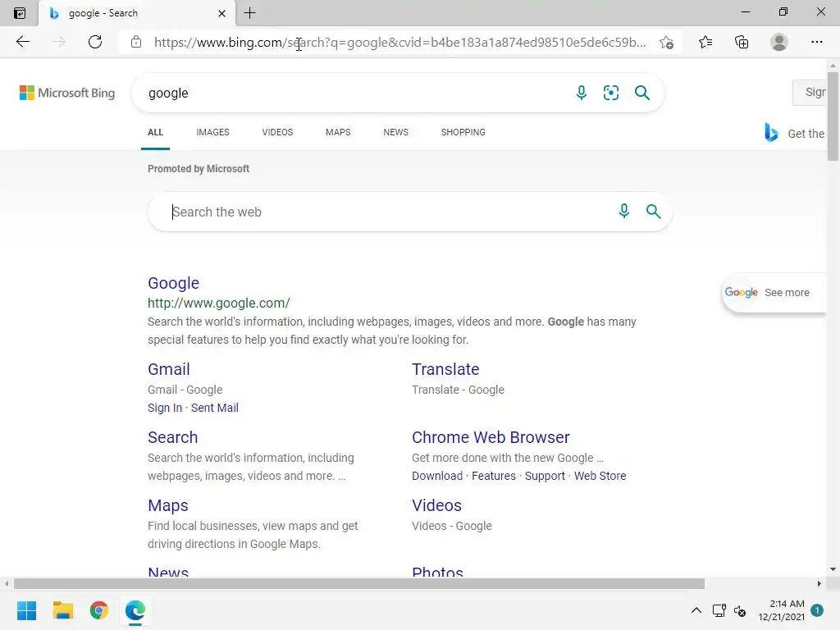Viewport: 840px width, 630px height.
Task: Switch to the NEWS tab
Action: tap(396, 132)
